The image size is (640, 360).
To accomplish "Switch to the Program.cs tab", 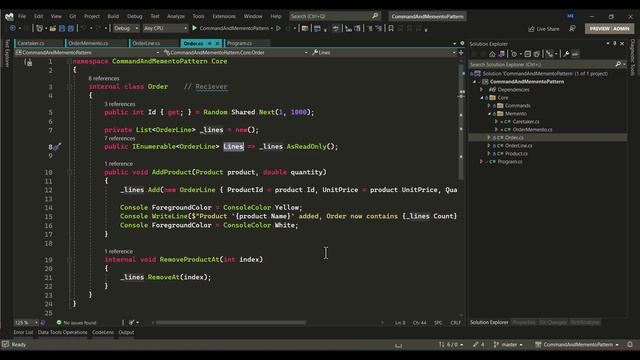I will point(247,43).
